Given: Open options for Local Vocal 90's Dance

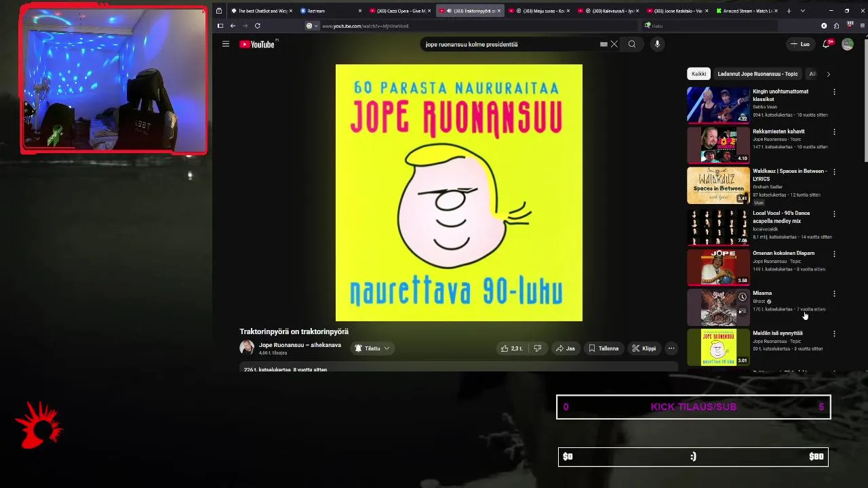Looking at the screenshot, I should tap(834, 213).
